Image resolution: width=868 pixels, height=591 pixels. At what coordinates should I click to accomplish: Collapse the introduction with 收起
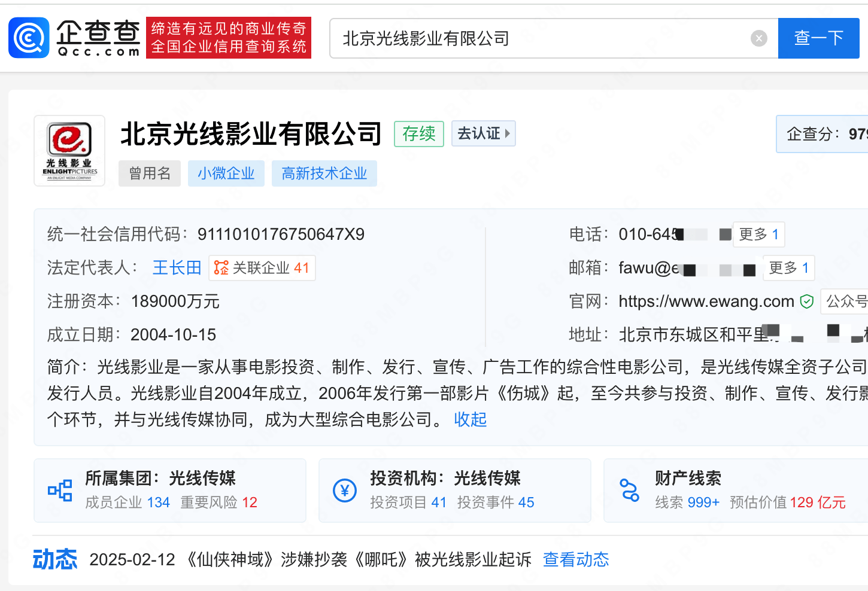(x=470, y=419)
